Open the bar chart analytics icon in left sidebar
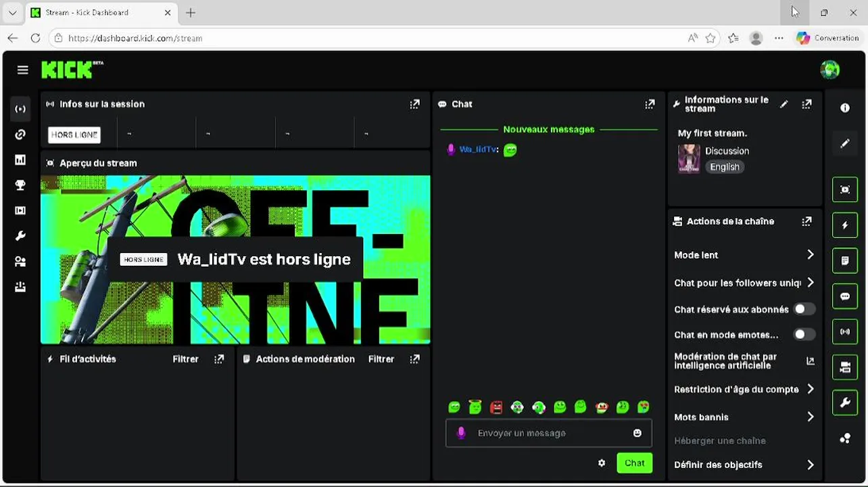Image resolution: width=868 pixels, height=487 pixels. pos(20,160)
